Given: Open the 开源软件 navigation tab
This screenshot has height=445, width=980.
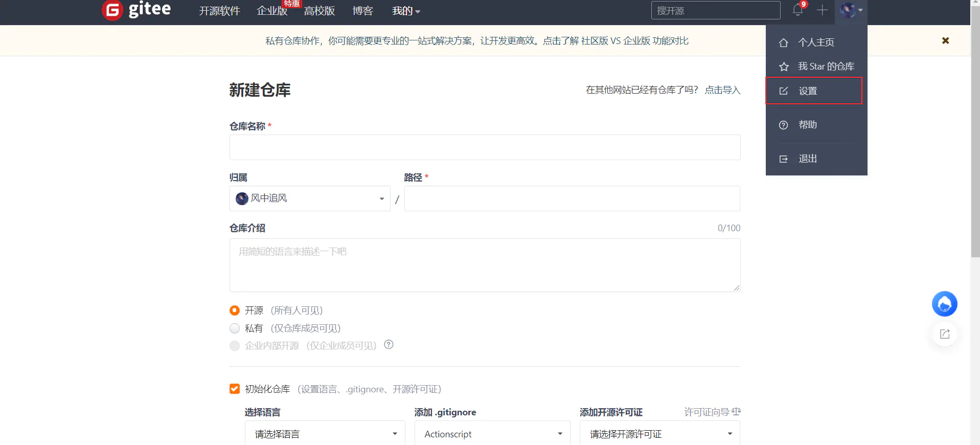Looking at the screenshot, I should pos(219,11).
